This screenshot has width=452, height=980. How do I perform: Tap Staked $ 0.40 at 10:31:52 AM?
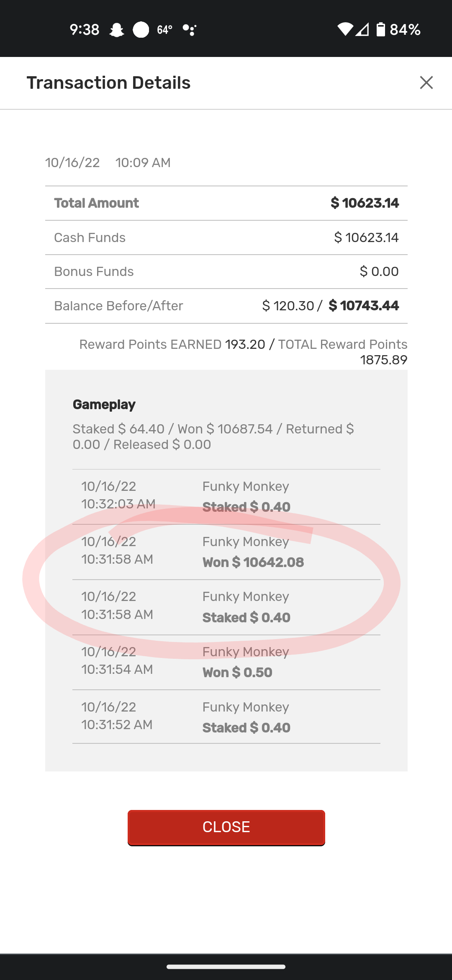(x=246, y=727)
